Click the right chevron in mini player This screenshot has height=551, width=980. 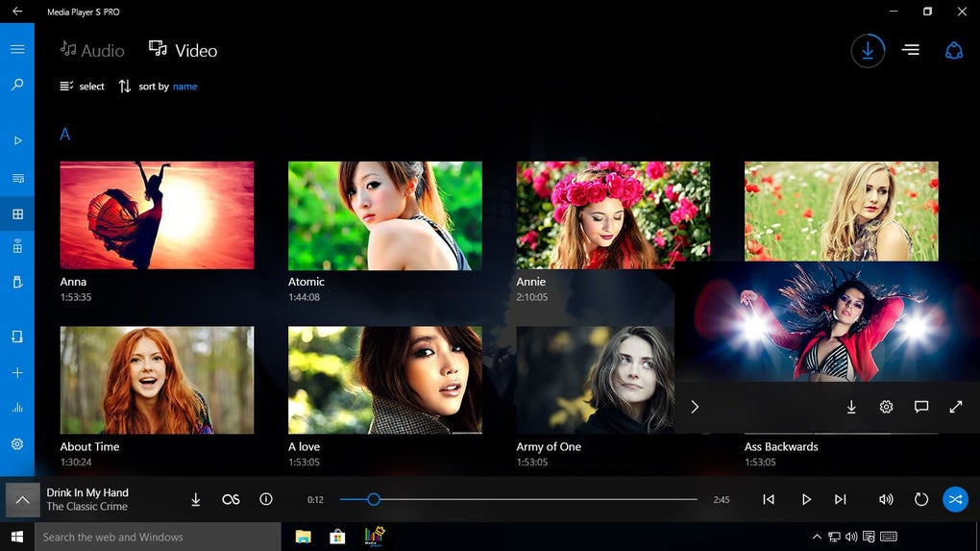(x=695, y=407)
